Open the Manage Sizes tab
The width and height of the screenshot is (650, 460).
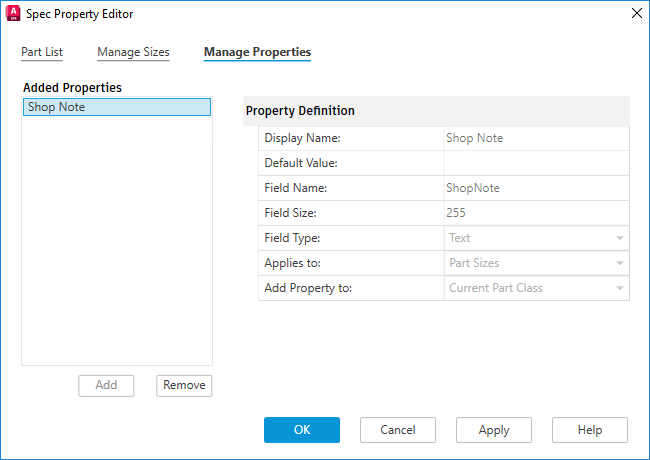pos(133,52)
